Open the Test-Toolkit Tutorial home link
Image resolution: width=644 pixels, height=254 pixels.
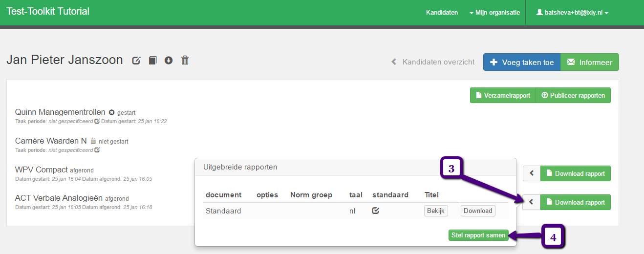[48, 11]
